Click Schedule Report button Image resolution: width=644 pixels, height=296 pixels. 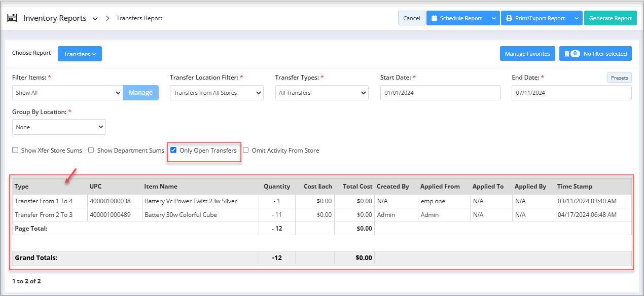(457, 18)
